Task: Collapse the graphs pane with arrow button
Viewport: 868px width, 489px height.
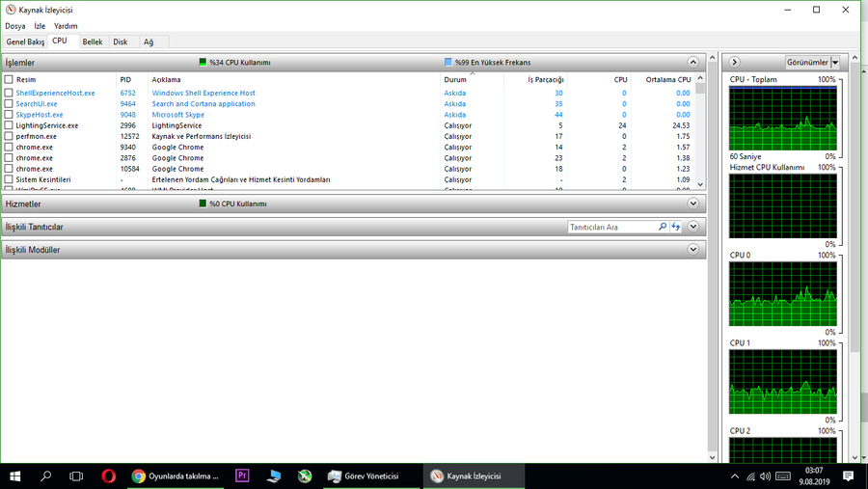Action: [x=735, y=62]
